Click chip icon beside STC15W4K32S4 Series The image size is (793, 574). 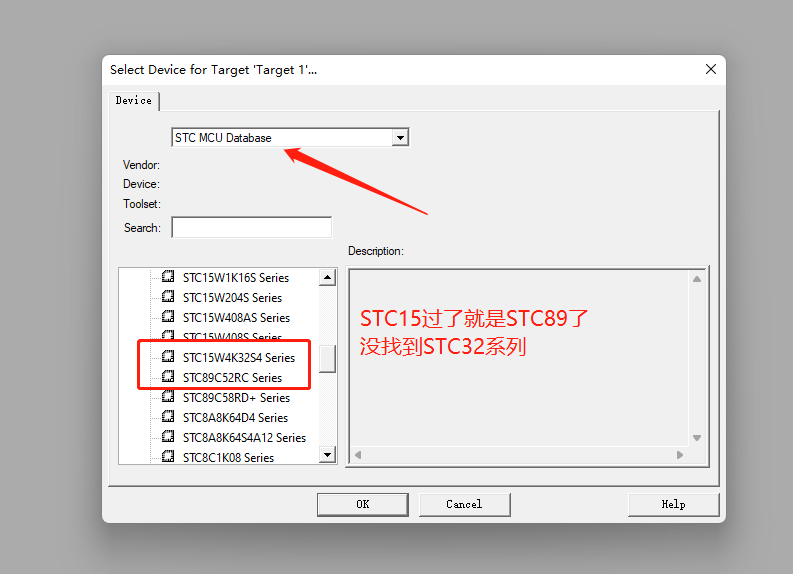[x=168, y=357]
